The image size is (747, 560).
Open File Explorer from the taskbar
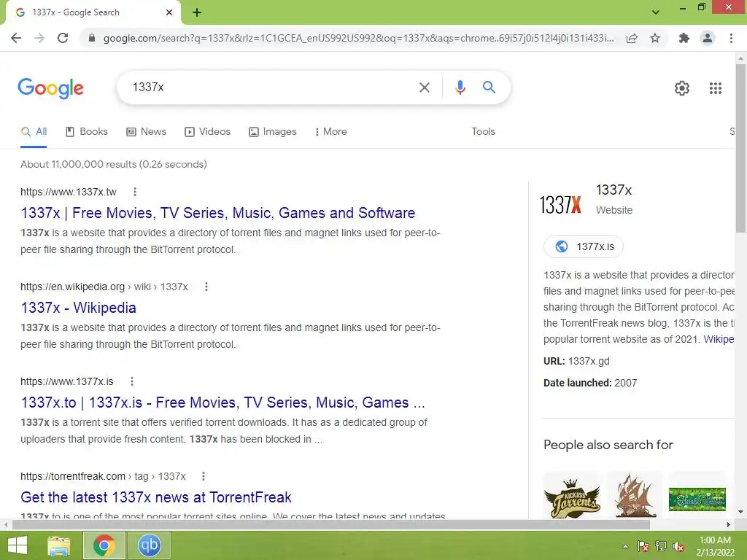[x=58, y=545]
